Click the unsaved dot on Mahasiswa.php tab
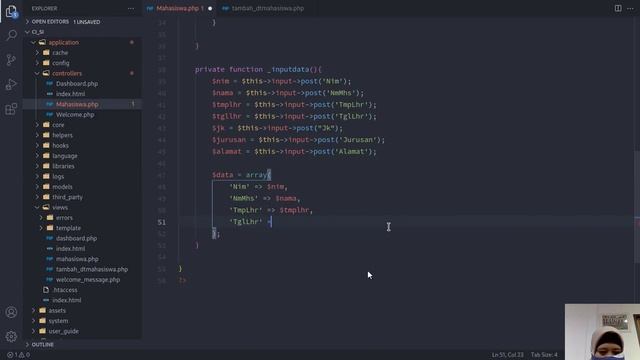The image size is (640, 360). [x=210, y=8]
